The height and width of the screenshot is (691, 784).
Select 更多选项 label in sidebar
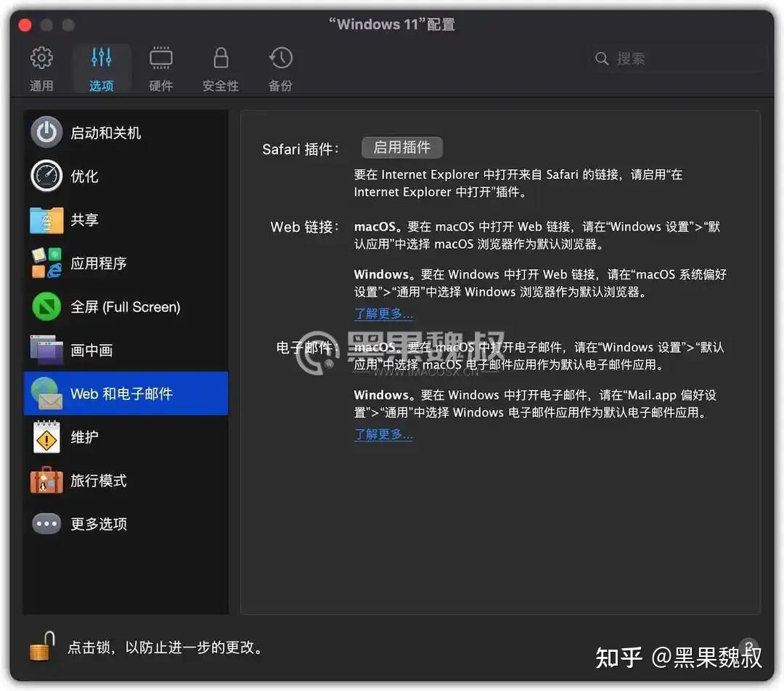[99, 525]
